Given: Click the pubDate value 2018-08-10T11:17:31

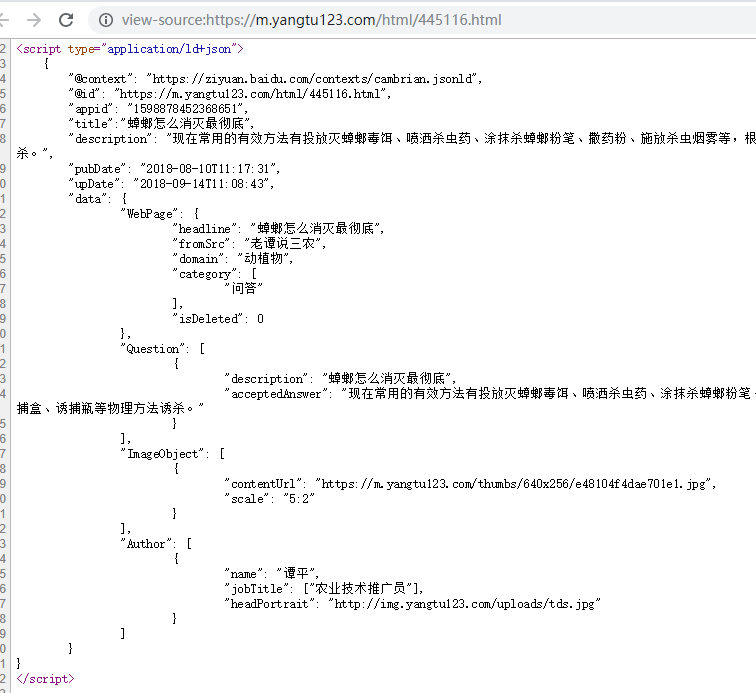Looking at the screenshot, I should 208,168.
